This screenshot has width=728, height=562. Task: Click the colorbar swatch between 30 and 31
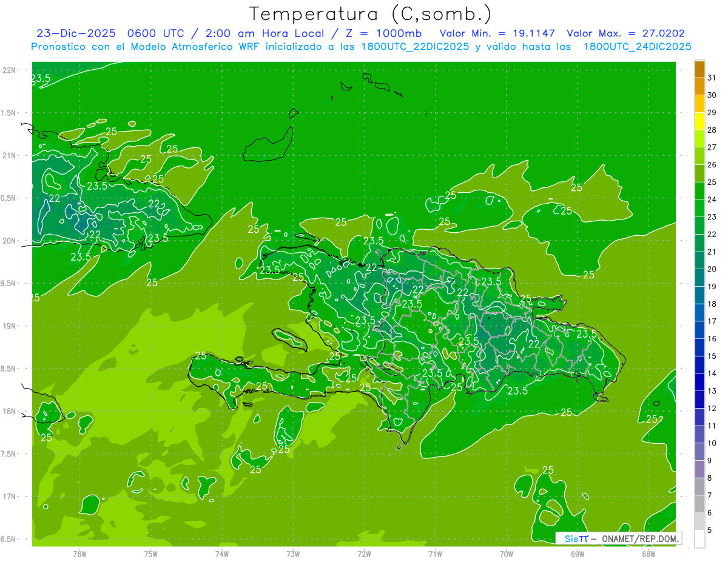click(x=699, y=86)
